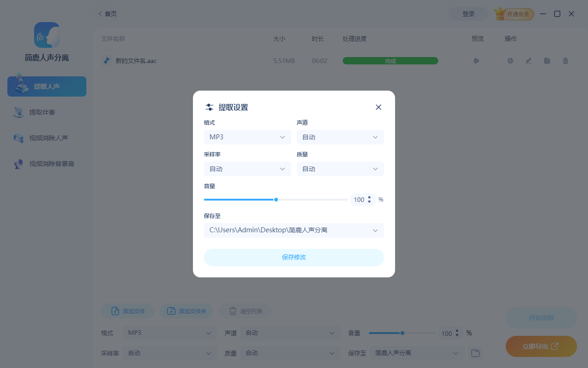
Task: Click the pencil icon to rename the file
Action: coord(528,60)
